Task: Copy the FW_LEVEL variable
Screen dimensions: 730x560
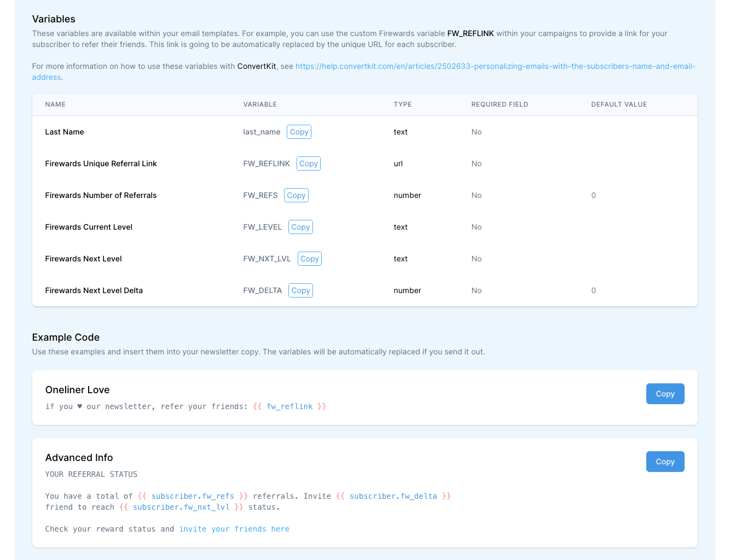Action: coord(300,227)
